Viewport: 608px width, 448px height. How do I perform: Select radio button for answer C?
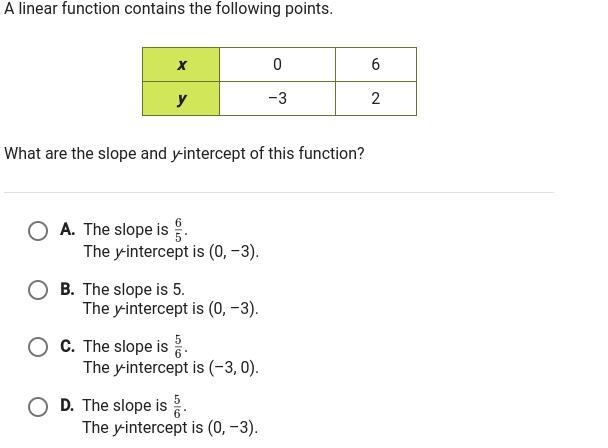tap(38, 347)
